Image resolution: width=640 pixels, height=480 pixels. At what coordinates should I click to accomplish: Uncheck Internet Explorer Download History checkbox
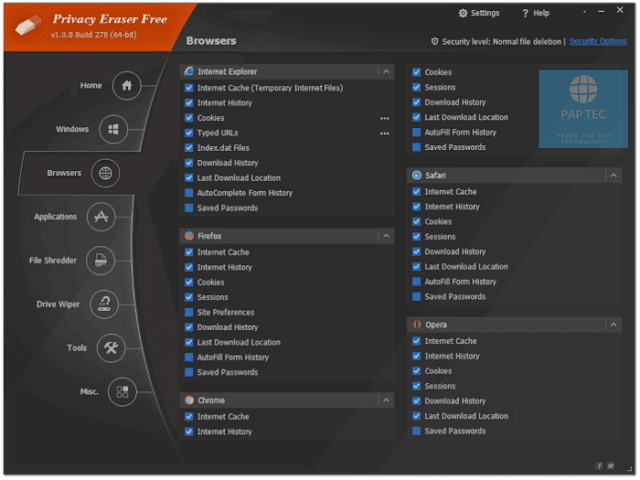189,163
